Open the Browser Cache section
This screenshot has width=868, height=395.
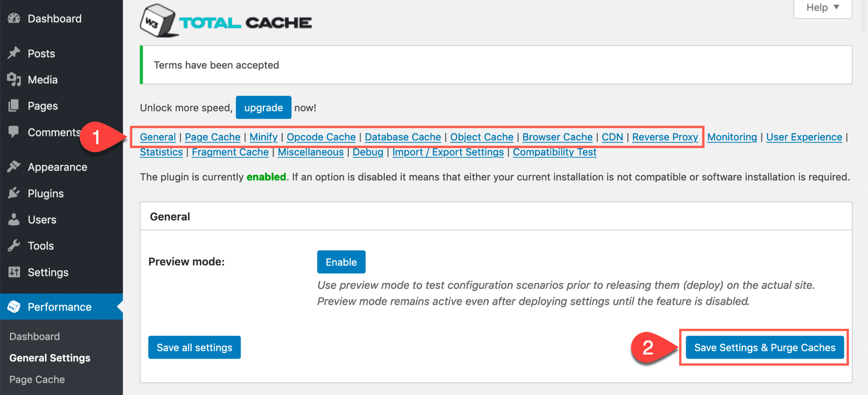click(x=557, y=137)
